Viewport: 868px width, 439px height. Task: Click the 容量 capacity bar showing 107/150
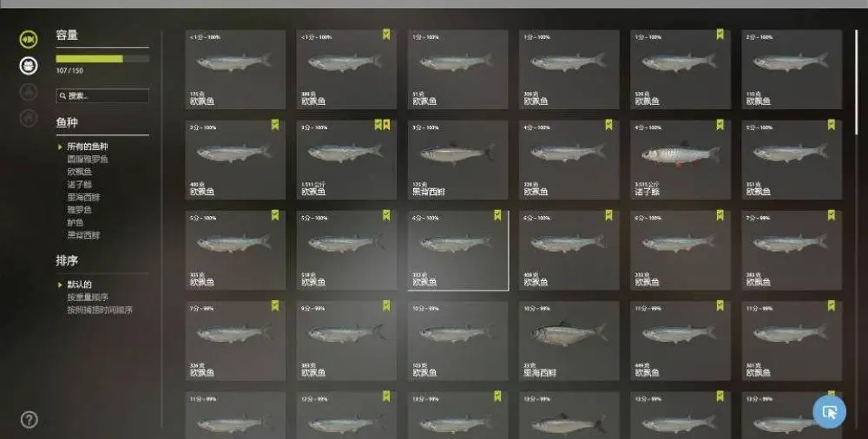pyautogui.click(x=102, y=59)
